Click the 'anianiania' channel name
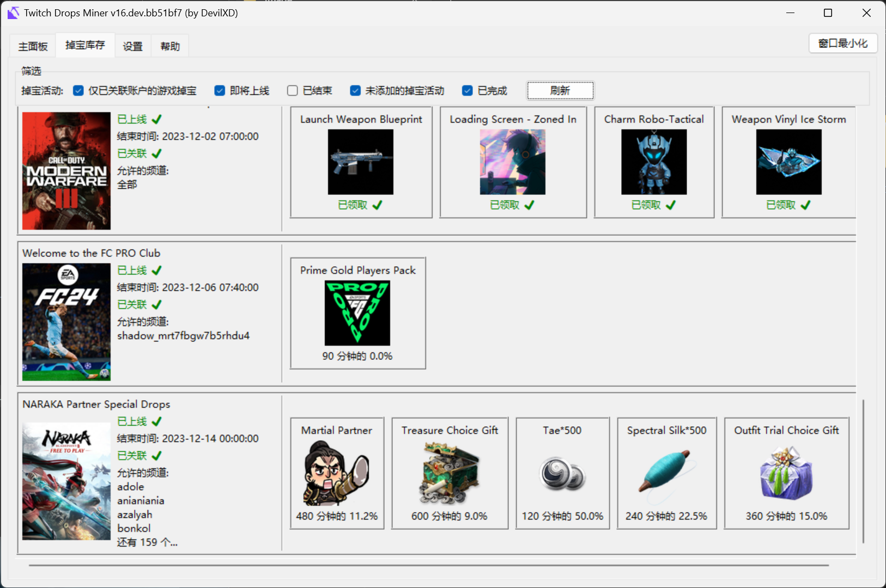 (x=141, y=501)
